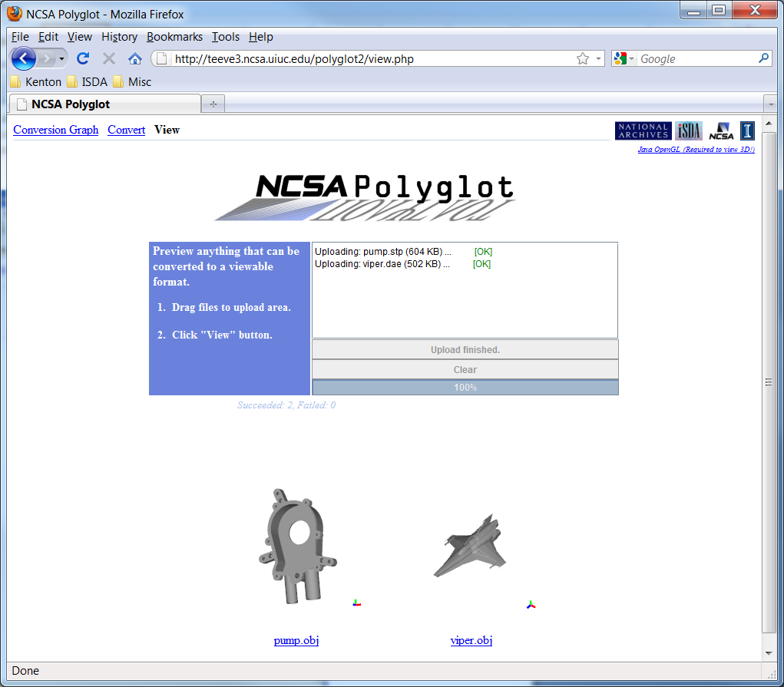Click the Succeeded: 2, Failed: 0 status text
784x687 pixels.
click(x=286, y=405)
